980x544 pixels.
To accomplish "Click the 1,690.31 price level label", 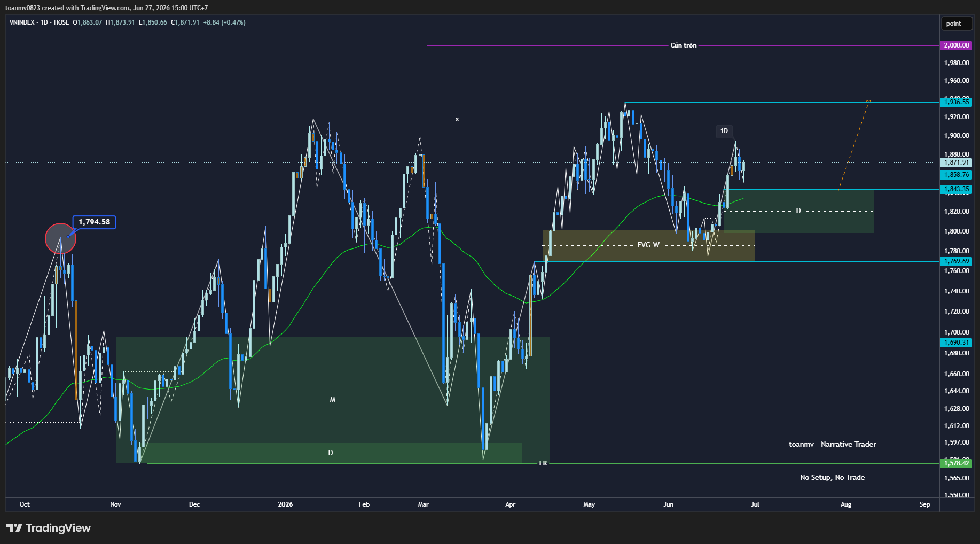I will [x=956, y=343].
